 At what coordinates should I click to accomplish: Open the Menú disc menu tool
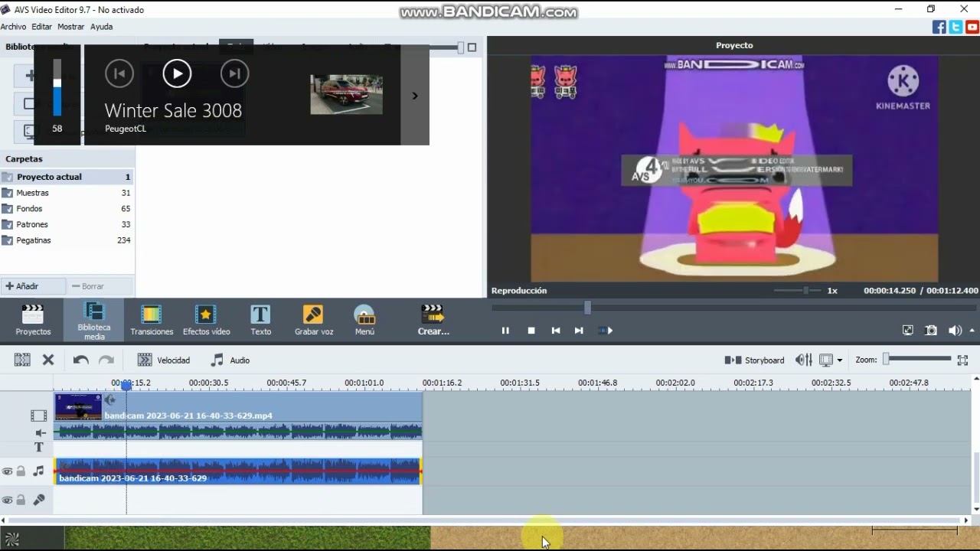pos(364,320)
